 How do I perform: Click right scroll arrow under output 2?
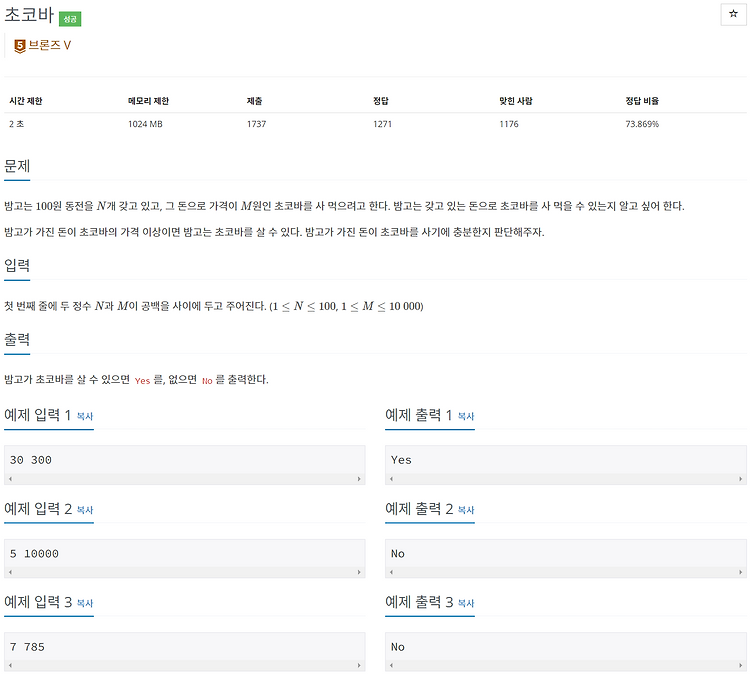[740, 572]
